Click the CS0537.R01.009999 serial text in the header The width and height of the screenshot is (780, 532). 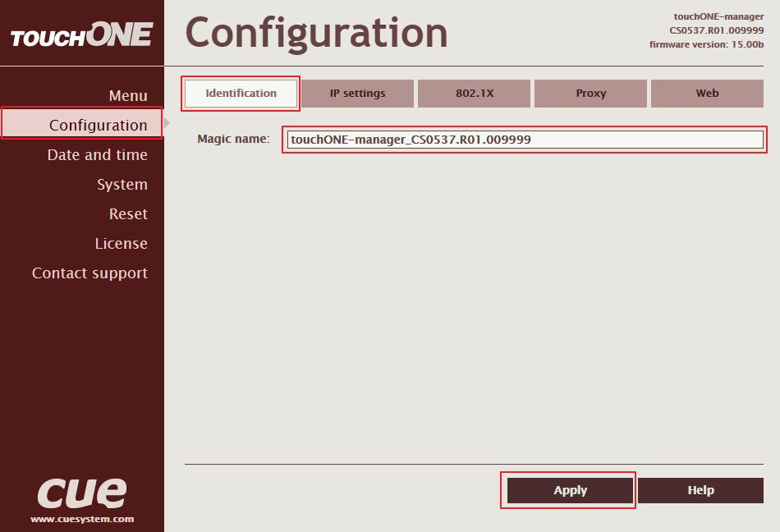click(716, 30)
